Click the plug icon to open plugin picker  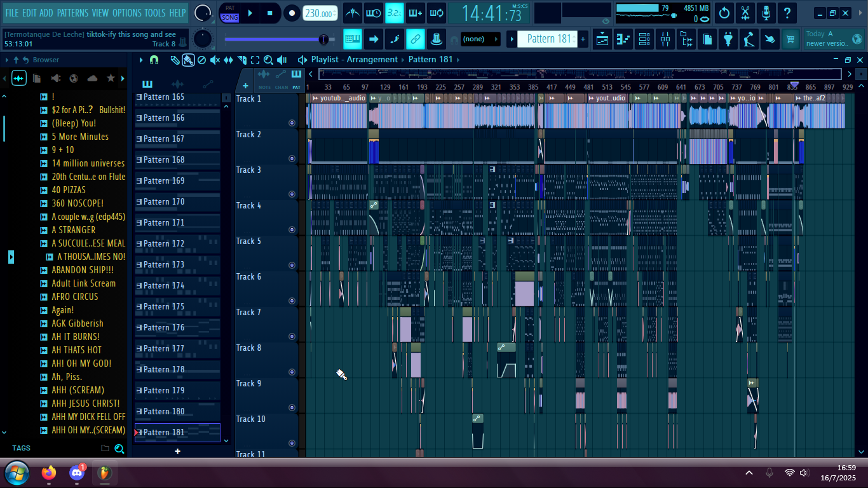728,39
